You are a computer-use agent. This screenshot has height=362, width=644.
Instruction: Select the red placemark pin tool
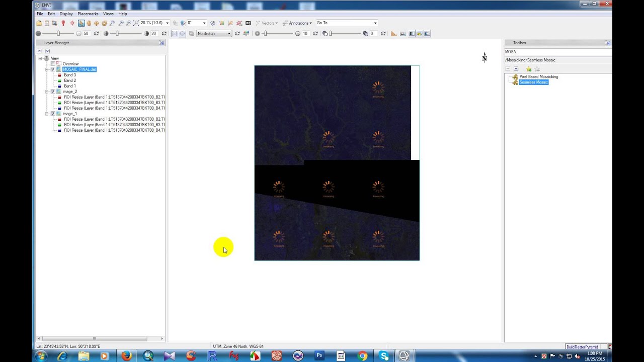(x=63, y=23)
